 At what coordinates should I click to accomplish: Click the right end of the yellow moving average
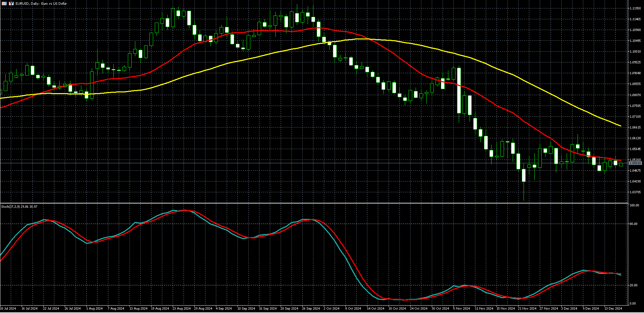pos(620,126)
